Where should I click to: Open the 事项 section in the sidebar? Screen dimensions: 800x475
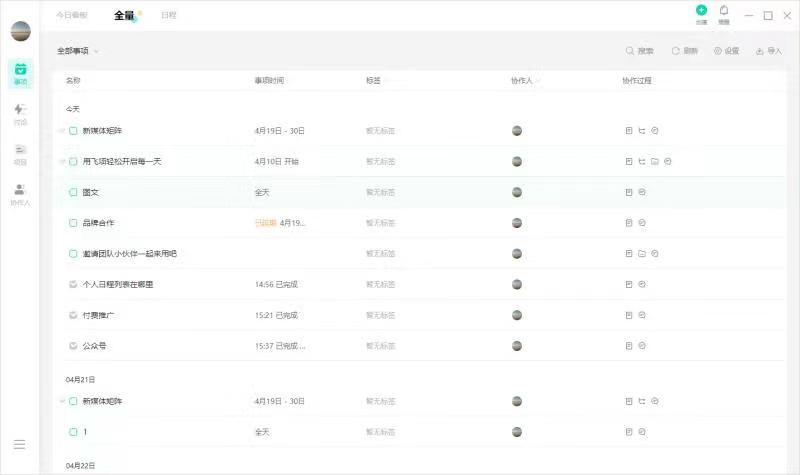[20, 73]
